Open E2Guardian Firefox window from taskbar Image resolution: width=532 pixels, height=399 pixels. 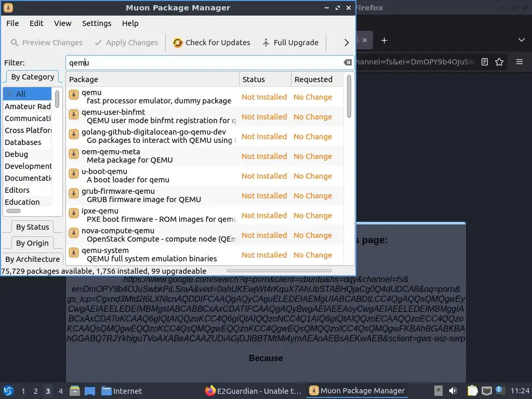pos(253,391)
